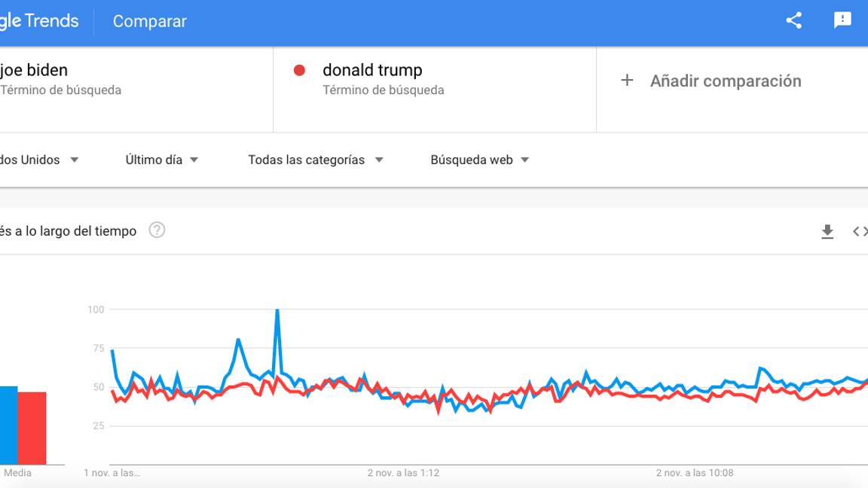Screen dimensions: 868x488
Task: Click the red dot marker next to donald trump
Action: [298, 70]
